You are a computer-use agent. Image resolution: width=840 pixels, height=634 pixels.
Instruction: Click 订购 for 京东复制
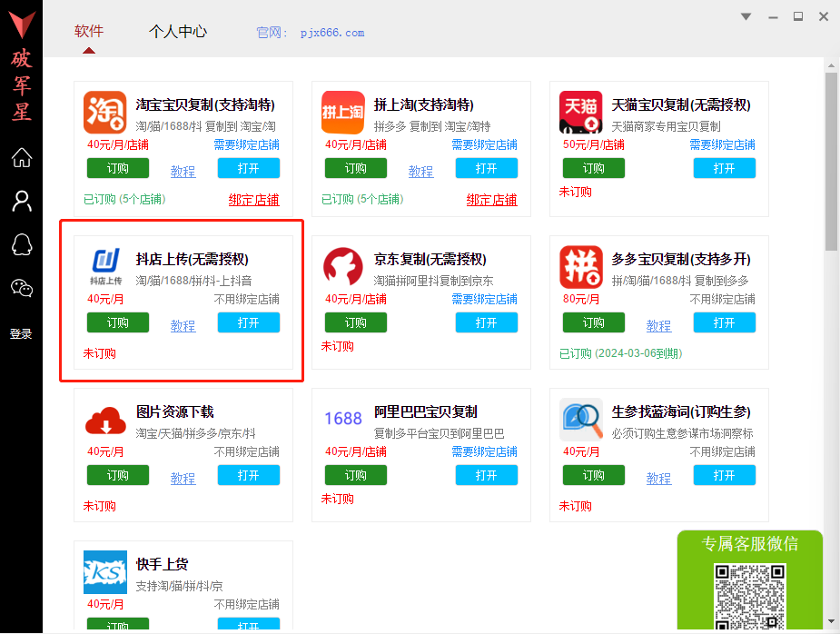click(x=356, y=322)
